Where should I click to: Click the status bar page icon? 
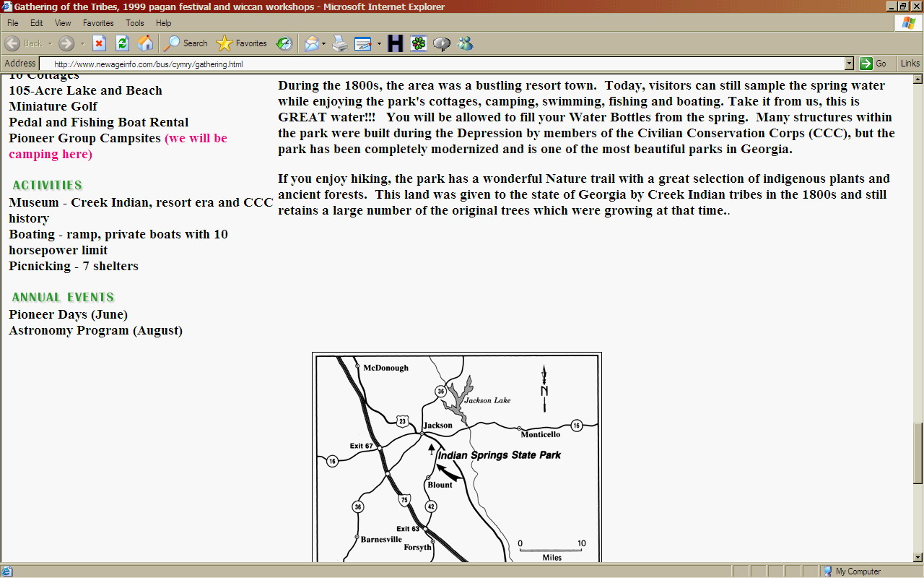click(x=7, y=571)
